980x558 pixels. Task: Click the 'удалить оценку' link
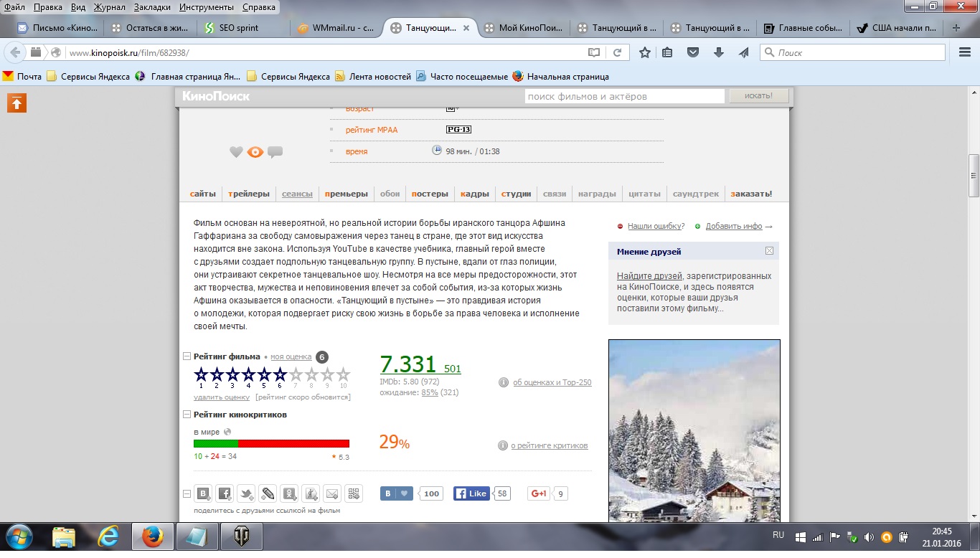222,397
